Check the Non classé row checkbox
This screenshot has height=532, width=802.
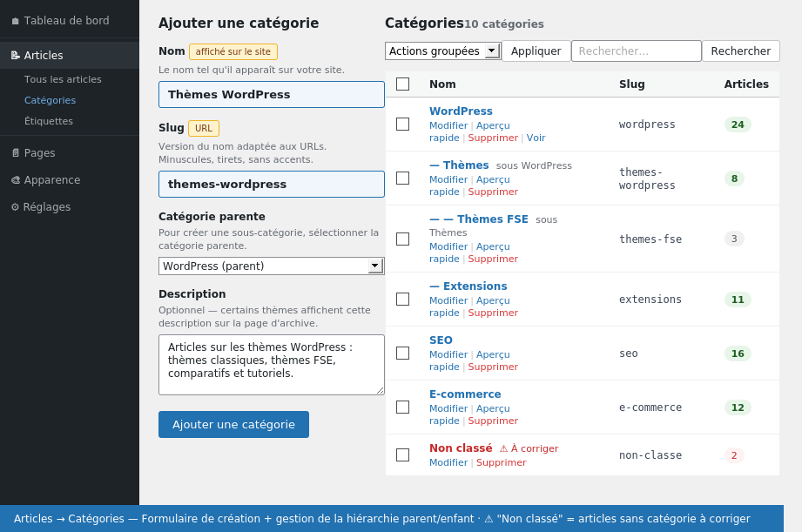pyautogui.click(x=402, y=455)
